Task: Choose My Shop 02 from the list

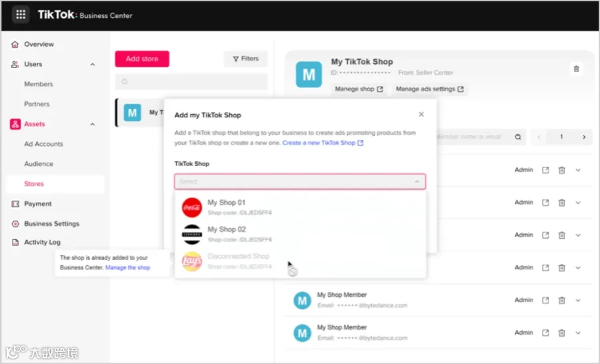Action: click(x=300, y=234)
